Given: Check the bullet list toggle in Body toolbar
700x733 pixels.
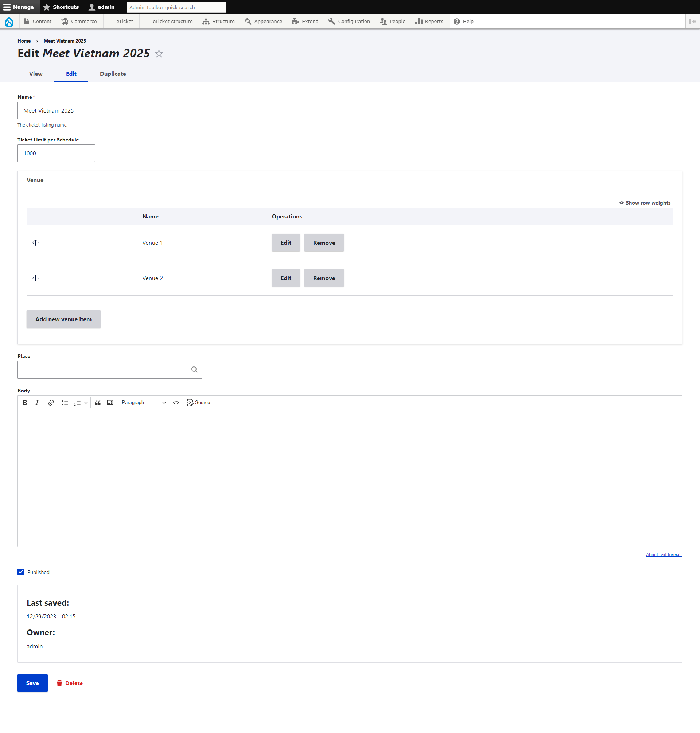Looking at the screenshot, I should 65,403.
